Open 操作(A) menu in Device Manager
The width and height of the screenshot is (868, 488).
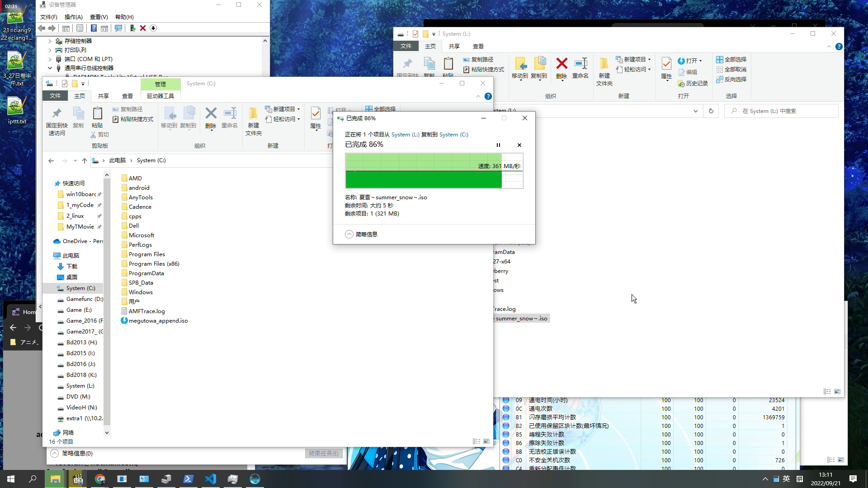tap(73, 17)
